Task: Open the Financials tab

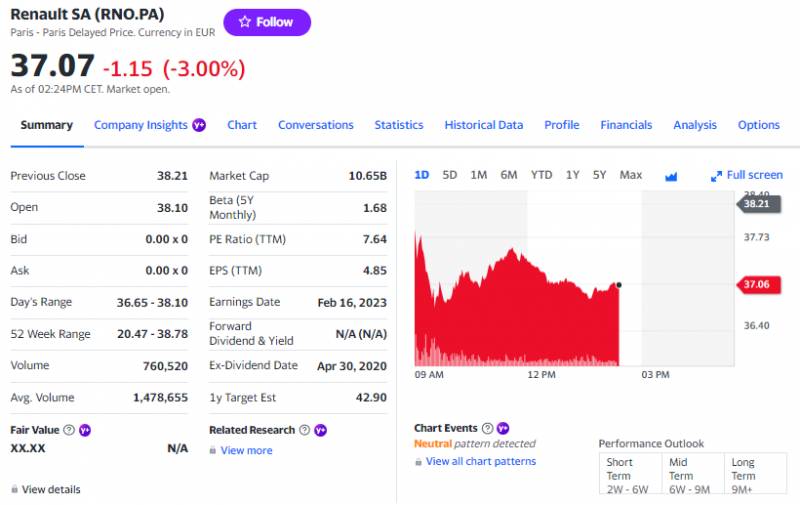Action: point(626,125)
